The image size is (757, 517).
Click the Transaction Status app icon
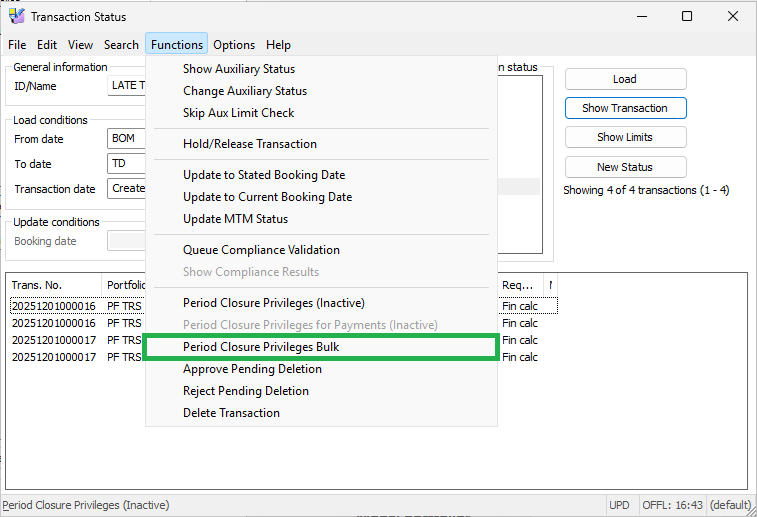coord(16,16)
